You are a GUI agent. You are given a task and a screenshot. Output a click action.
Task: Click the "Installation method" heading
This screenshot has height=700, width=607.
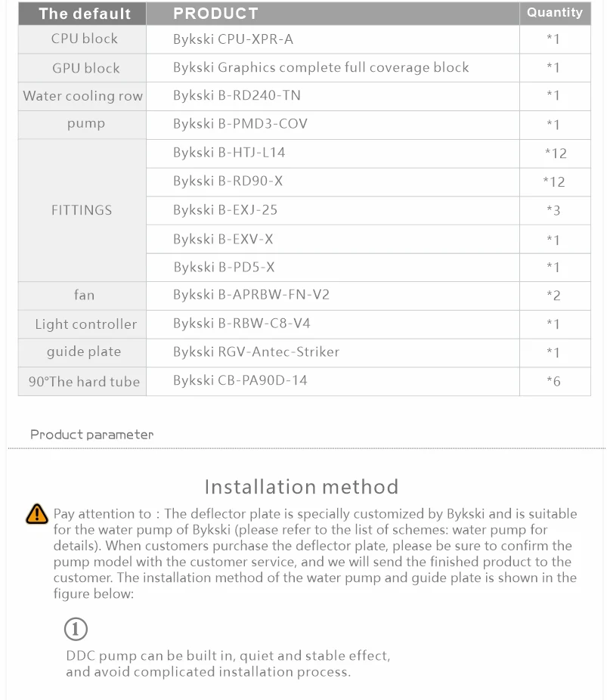(301, 486)
